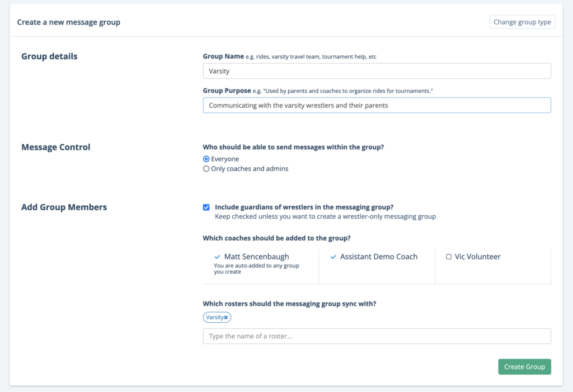This screenshot has height=392, width=573.
Task: Click the roster name search field
Action: pyautogui.click(x=377, y=336)
